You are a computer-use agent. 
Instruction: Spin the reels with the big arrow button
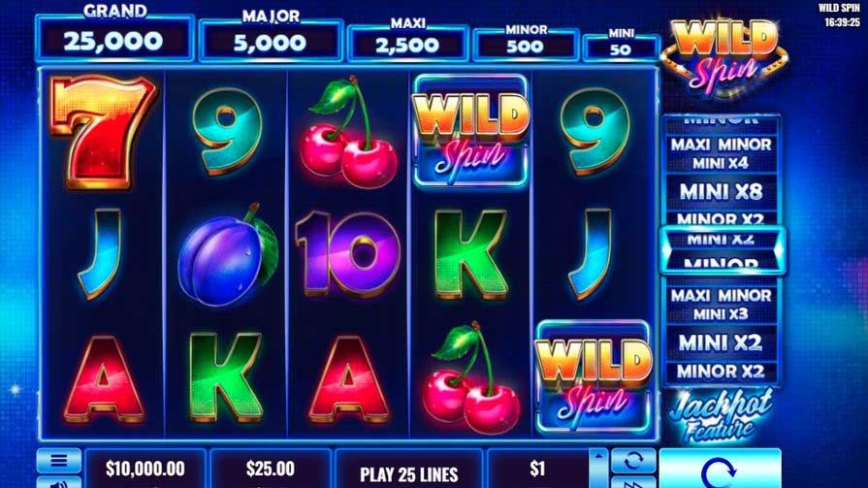coord(720,469)
